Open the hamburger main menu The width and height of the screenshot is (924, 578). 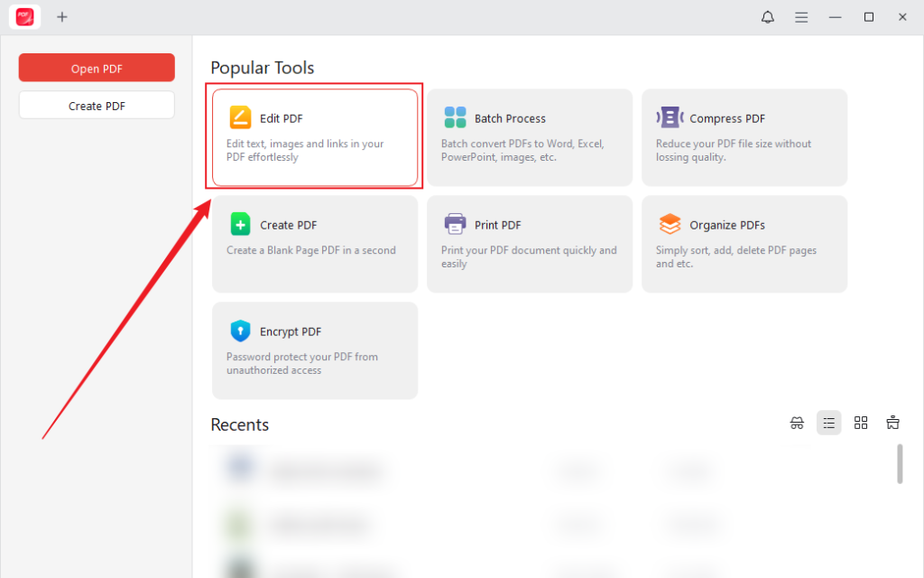click(x=801, y=17)
